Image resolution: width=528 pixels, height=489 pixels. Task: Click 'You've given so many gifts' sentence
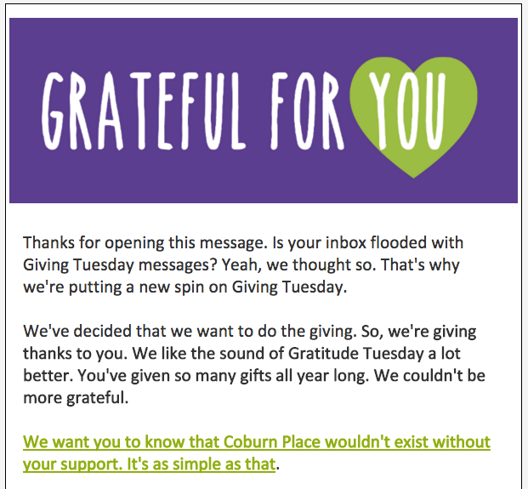click(174, 376)
